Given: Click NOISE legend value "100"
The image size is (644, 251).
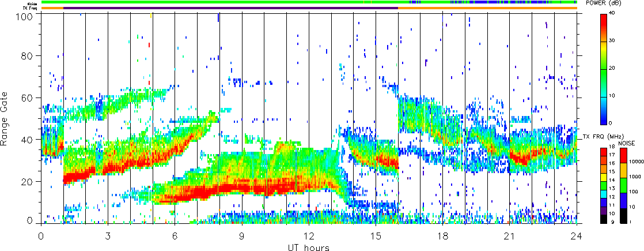Looking at the screenshot, I should (x=633, y=192).
